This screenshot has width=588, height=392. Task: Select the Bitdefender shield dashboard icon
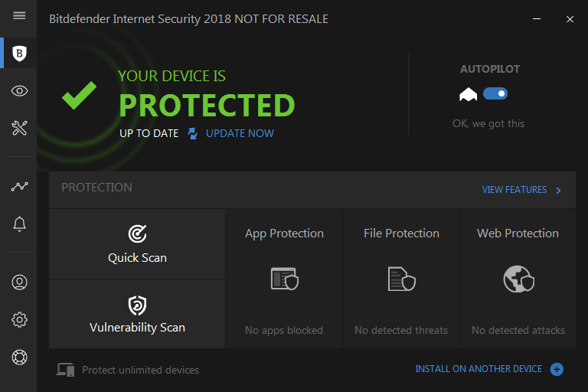tap(19, 53)
